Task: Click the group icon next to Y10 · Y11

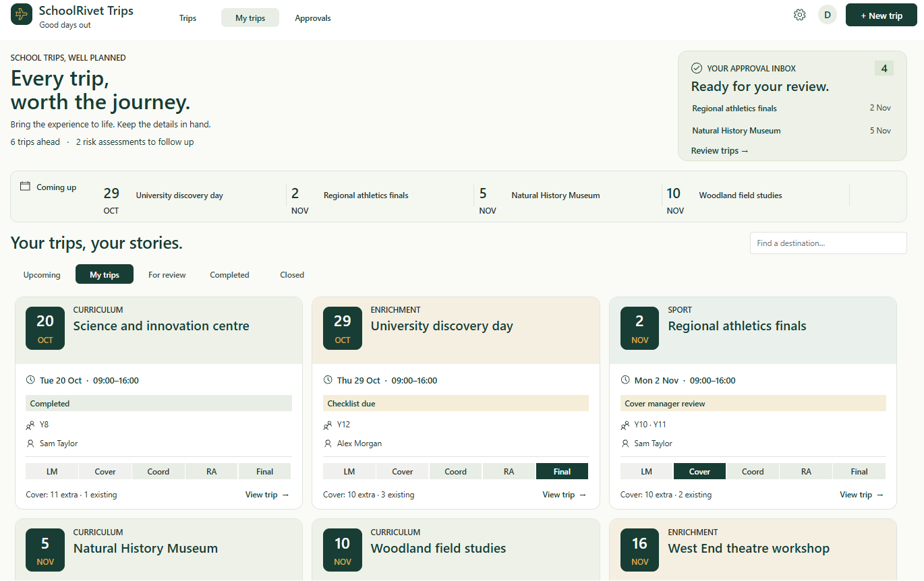Action: pos(625,425)
